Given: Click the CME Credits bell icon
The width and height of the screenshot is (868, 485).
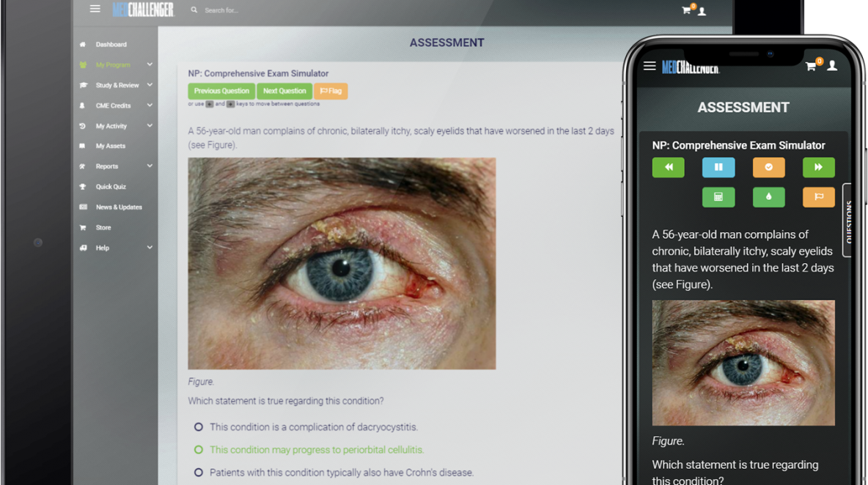Looking at the screenshot, I should pyautogui.click(x=82, y=105).
